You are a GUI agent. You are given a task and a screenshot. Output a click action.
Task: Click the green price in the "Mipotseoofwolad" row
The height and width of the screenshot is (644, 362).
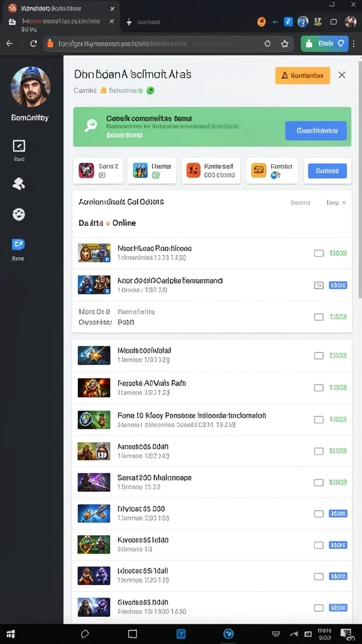coord(338,356)
